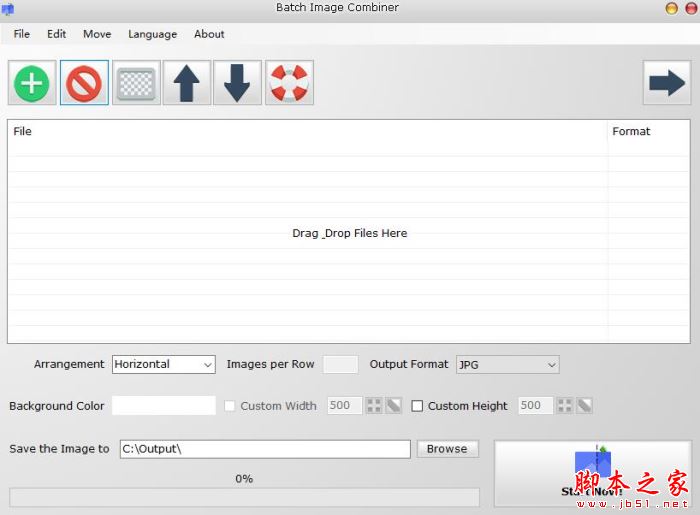Click the progress bar at bottom
Viewport: 700px width, 515px height.
(x=245, y=497)
